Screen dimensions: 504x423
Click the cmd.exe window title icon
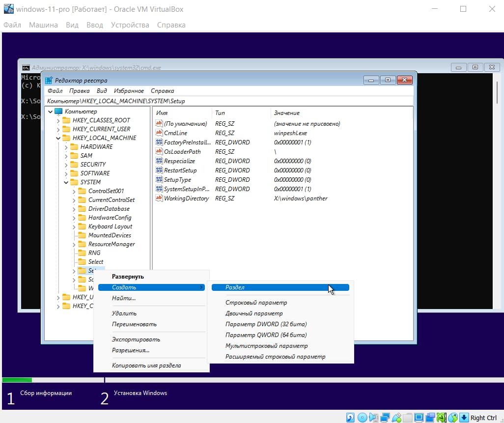click(26, 67)
